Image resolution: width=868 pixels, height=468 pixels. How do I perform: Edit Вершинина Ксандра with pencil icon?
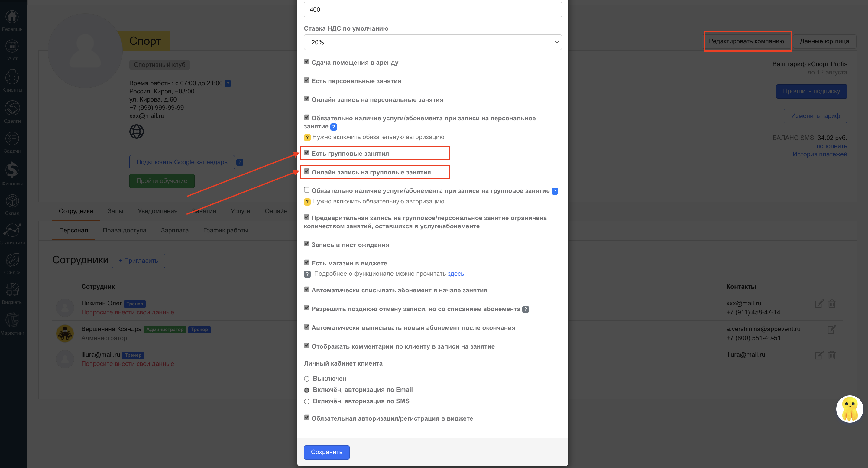(831, 330)
